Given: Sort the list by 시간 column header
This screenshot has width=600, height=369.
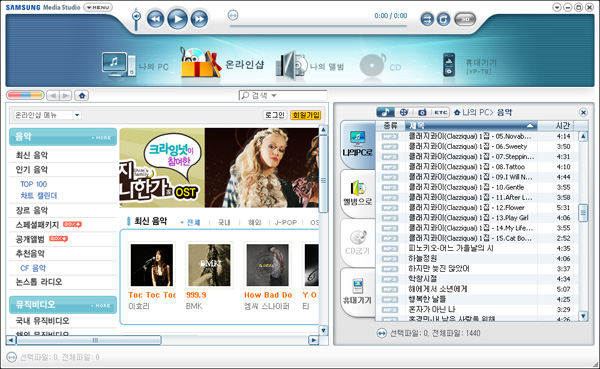Looking at the screenshot, I should click(562, 126).
